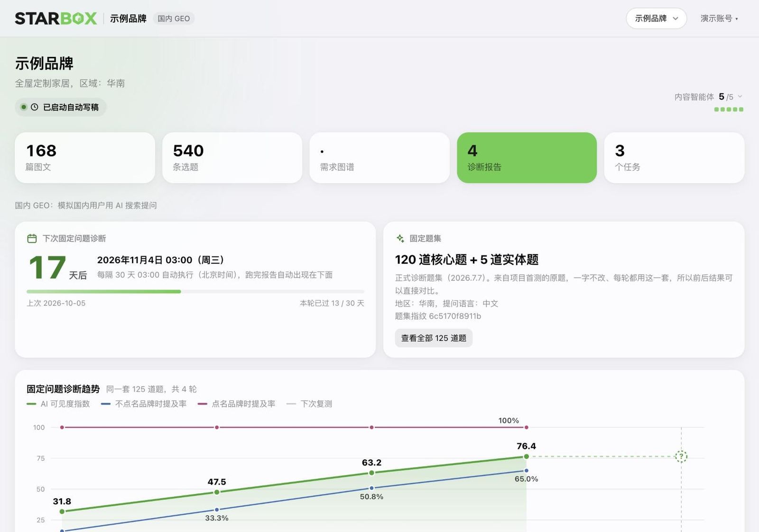Open the 168 篇图文 card
This screenshot has height=532, width=759.
[x=85, y=157]
